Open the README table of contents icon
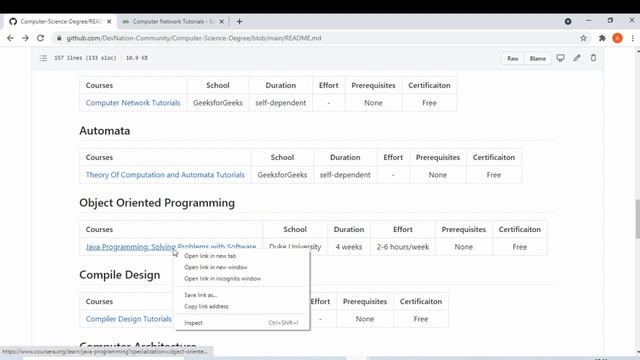Image resolution: width=640 pixels, height=360 pixels. 43,58
